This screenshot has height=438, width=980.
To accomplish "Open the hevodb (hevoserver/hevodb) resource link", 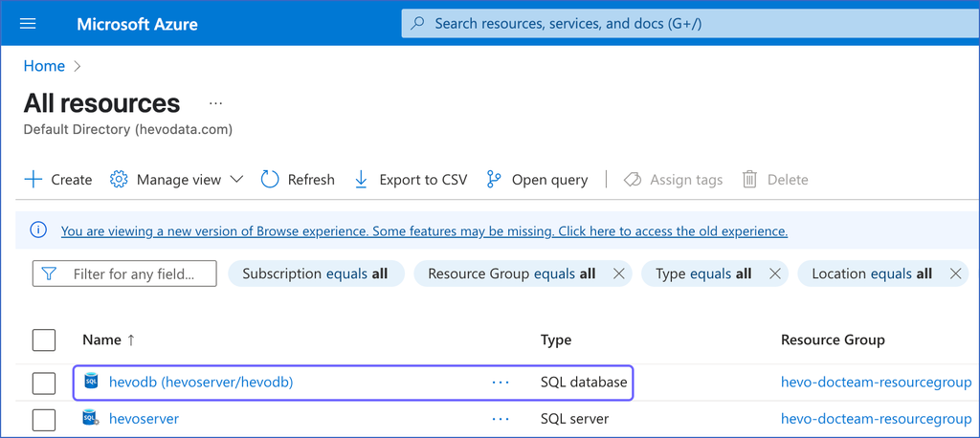I will [x=201, y=382].
